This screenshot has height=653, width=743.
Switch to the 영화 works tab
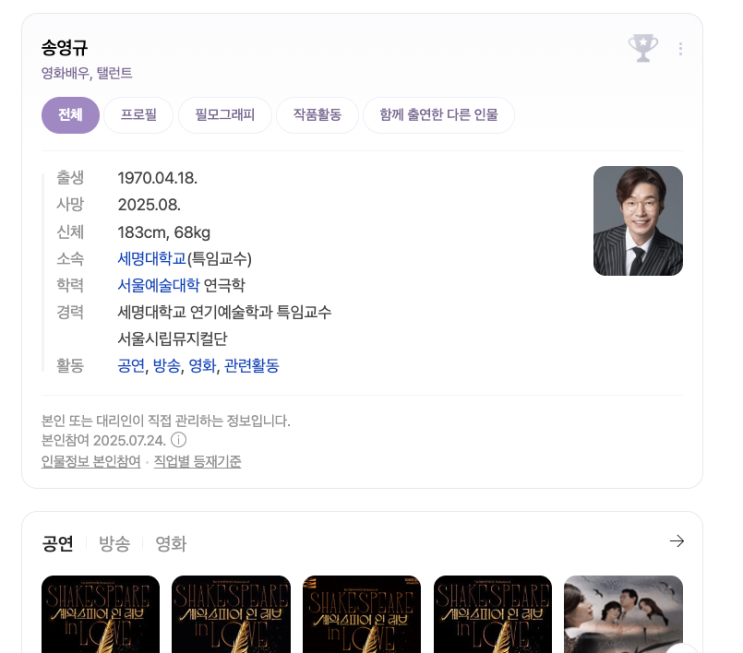click(x=171, y=544)
